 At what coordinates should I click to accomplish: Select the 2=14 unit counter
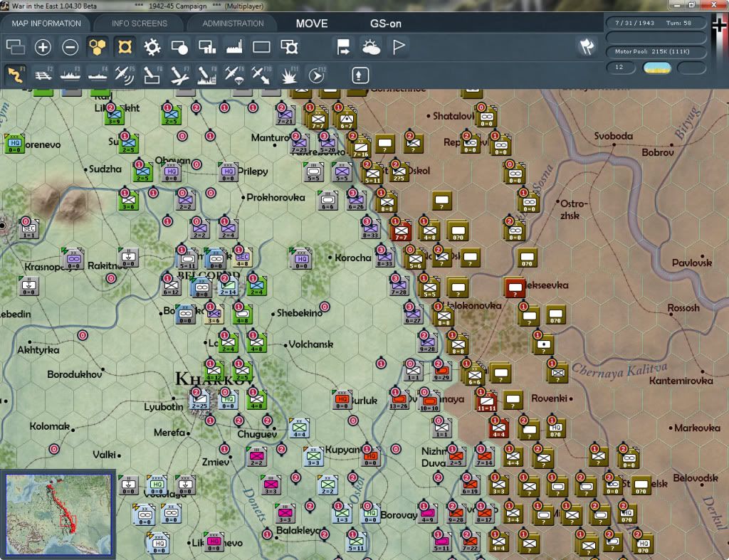pos(229,287)
